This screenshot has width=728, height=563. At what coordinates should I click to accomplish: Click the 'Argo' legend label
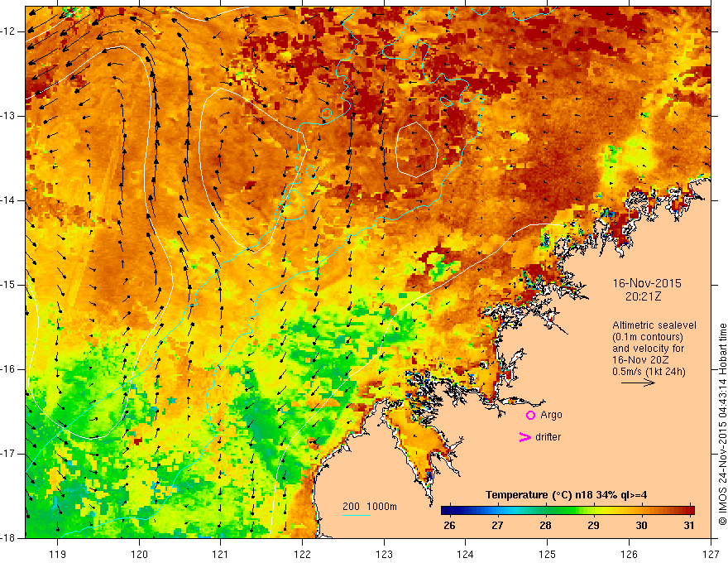pyautogui.click(x=551, y=416)
